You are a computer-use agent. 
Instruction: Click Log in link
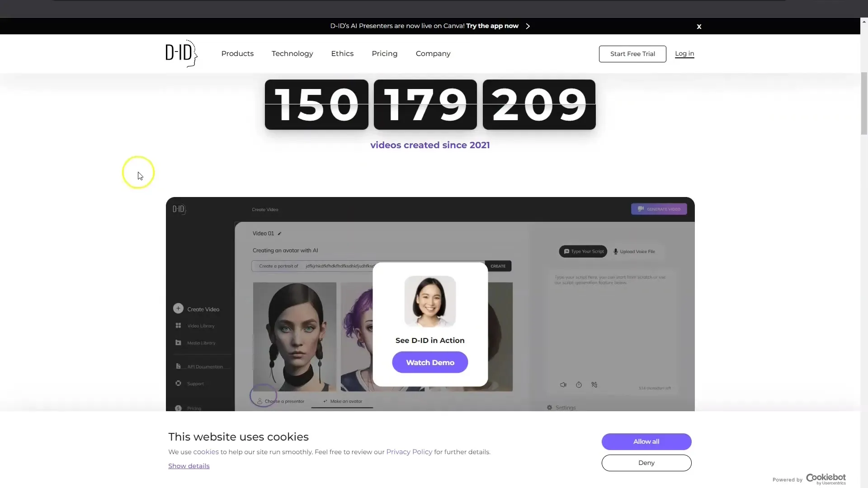coord(684,53)
